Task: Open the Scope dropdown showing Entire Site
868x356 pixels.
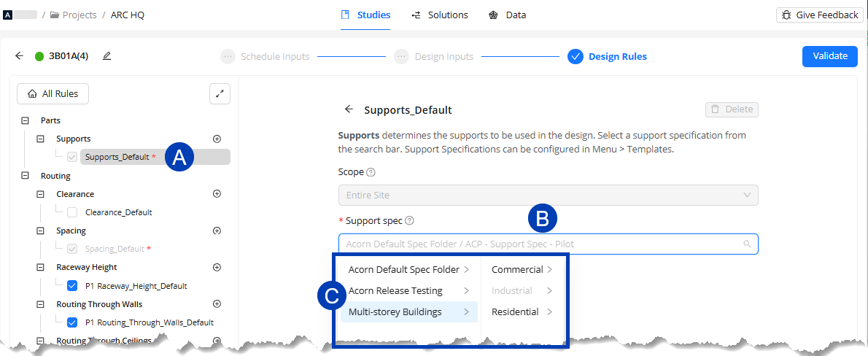Action: 548,195
